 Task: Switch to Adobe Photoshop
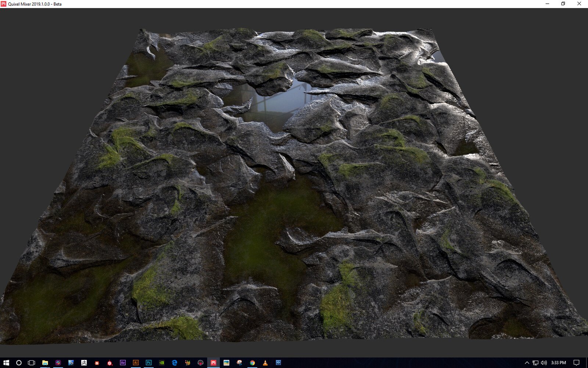tap(148, 362)
